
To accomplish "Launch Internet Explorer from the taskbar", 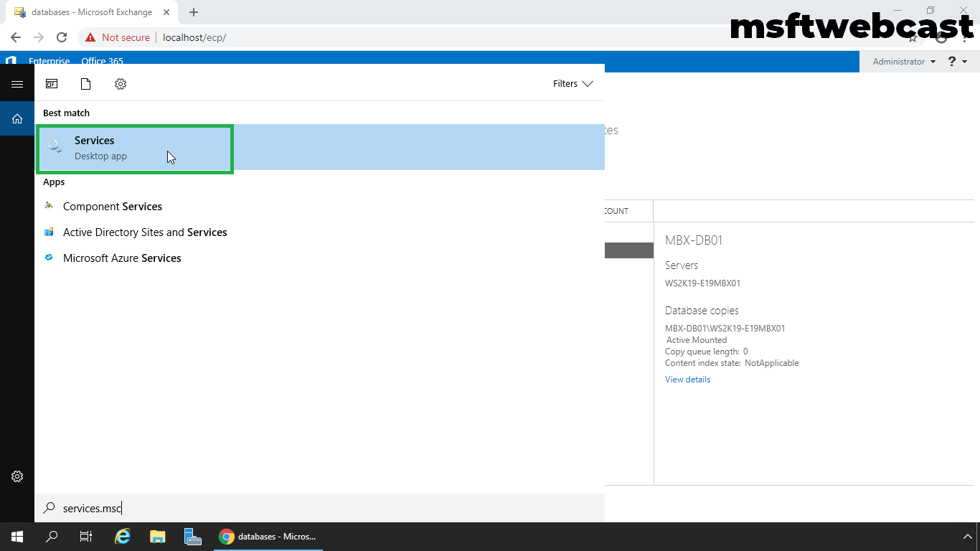I will (x=122, y=536).
